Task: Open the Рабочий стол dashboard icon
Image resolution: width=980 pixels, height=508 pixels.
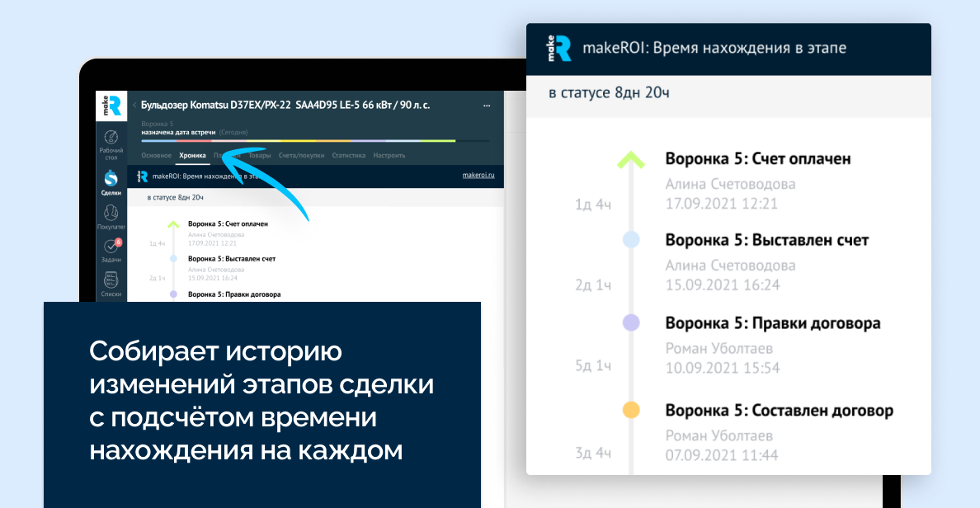Action: click(111, 138)
